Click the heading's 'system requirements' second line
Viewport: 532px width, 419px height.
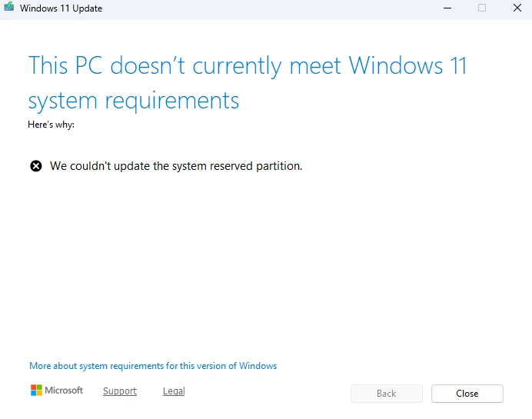click(134, 100)
